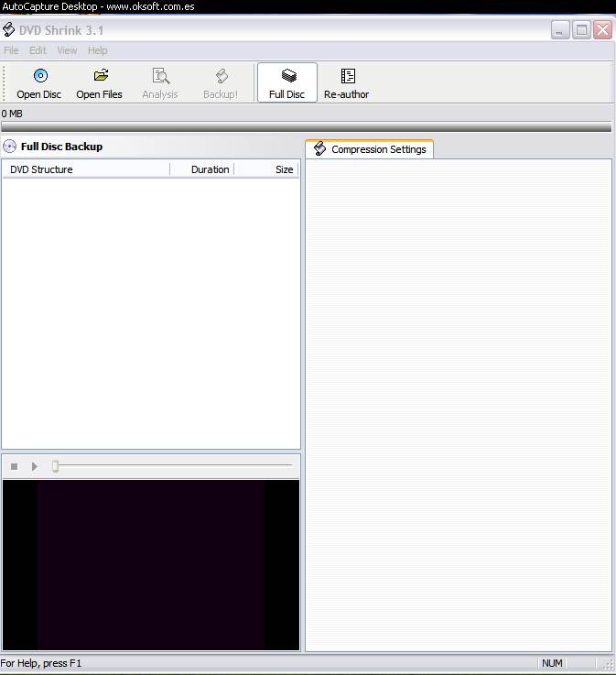This screenshot has width=616, height=675.
Task: Play the video preview
Action: click(35, 467)
